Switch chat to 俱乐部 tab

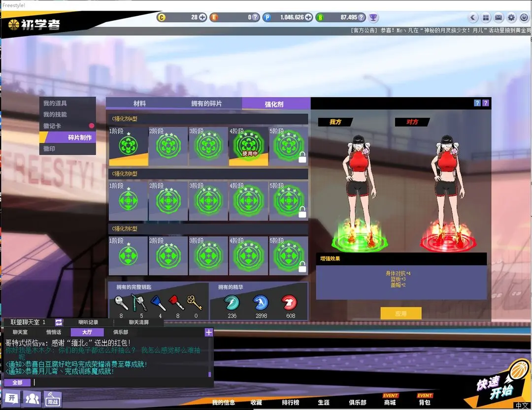(121, 332)
